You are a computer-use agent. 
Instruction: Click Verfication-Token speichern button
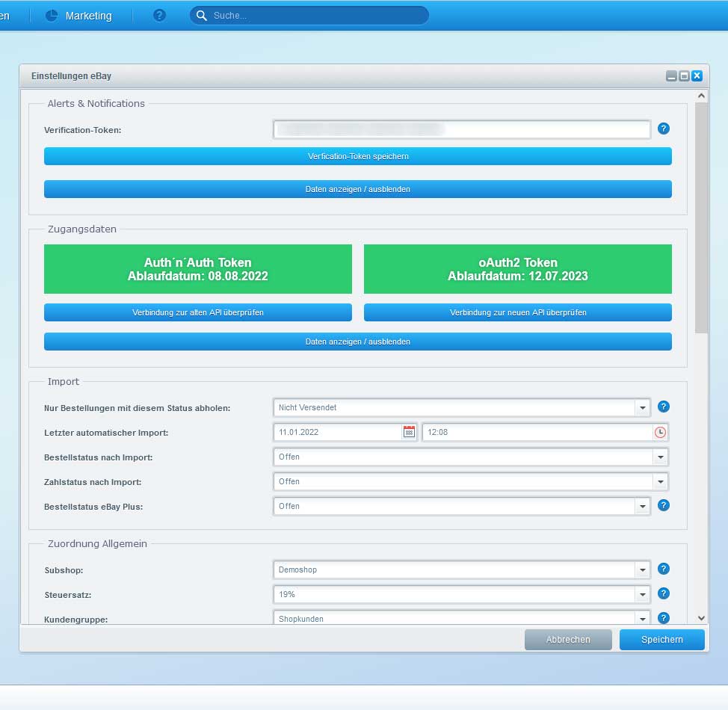[x=357, y=156]
